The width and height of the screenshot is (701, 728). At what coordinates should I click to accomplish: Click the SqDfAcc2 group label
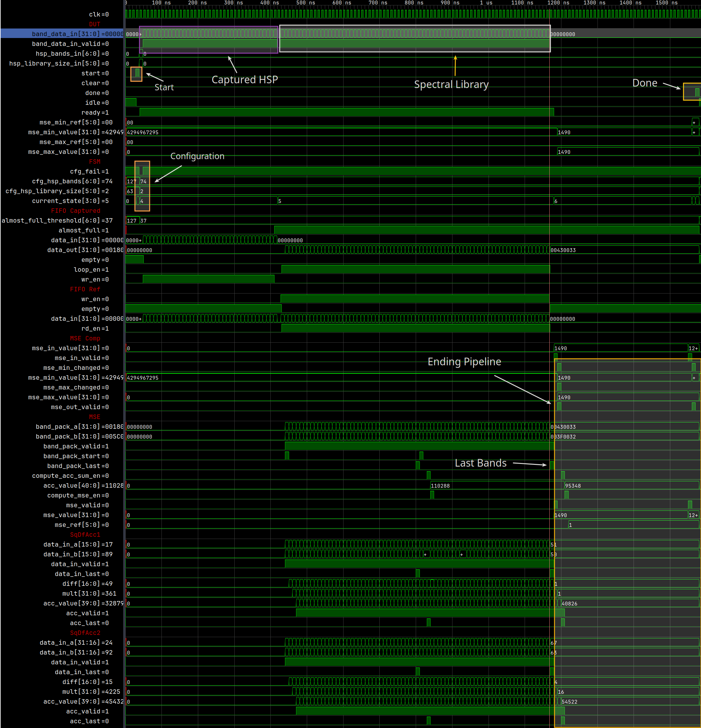coord(85,633)
